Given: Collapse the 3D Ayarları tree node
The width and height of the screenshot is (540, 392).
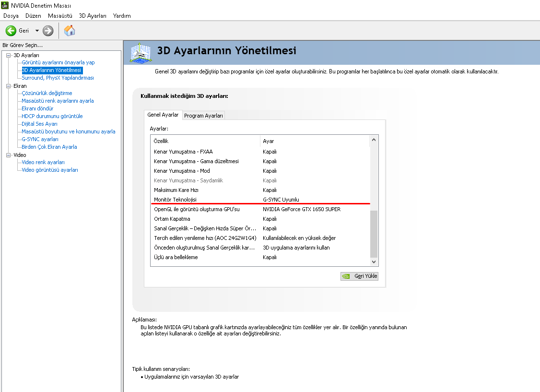Looking at the screenshot, I should point(8,55).
